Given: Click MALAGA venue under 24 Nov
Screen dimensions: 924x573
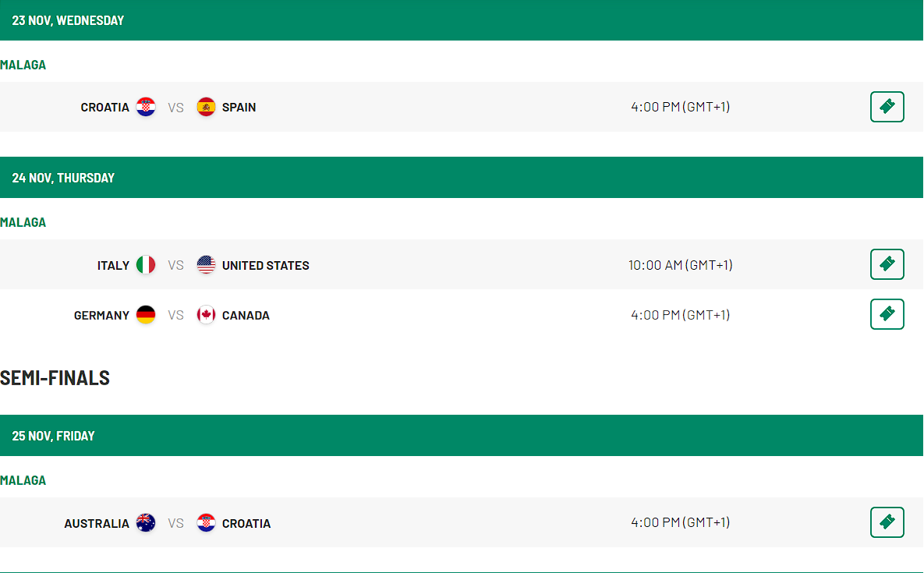Looking at the screenshot, I should (x=23, y=222).
